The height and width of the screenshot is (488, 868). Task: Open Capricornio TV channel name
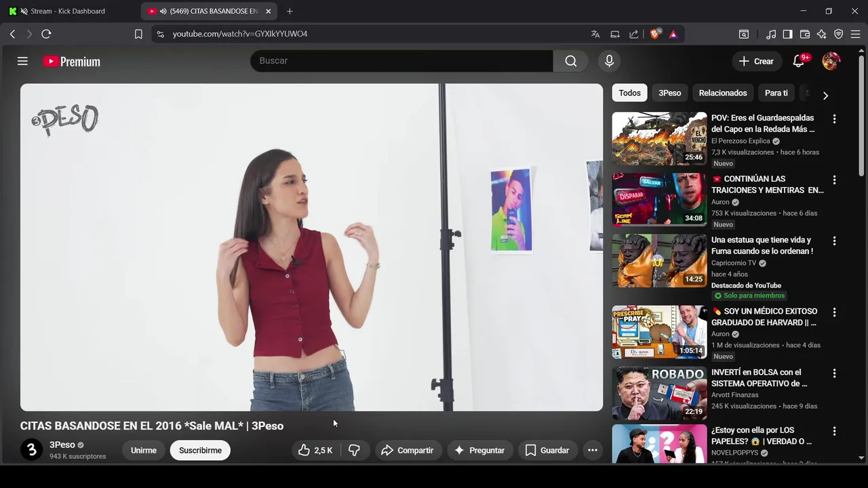point(734,263)
